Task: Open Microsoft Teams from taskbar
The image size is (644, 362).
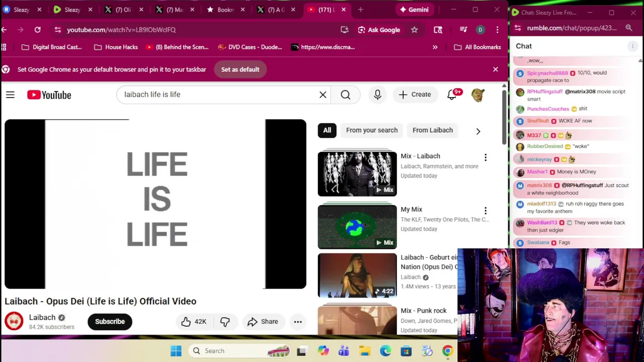Action: pyautogui.click(x=344, y=351)
